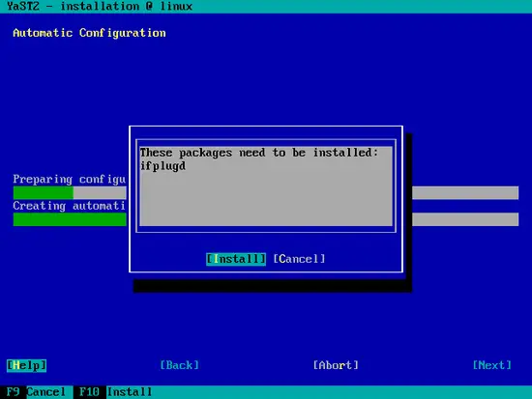Click the 'Automatic Configuration' heading

click(89, 33)
